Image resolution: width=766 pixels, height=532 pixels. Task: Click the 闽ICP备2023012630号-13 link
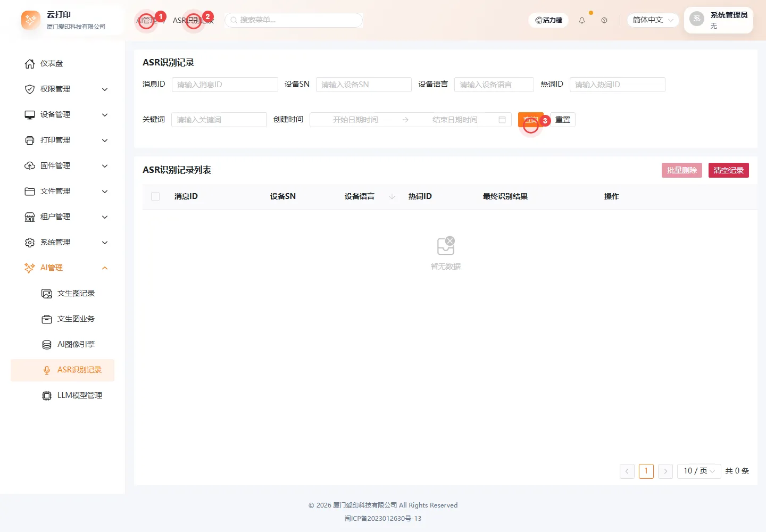pyautogui.click(x=383, y=519)
